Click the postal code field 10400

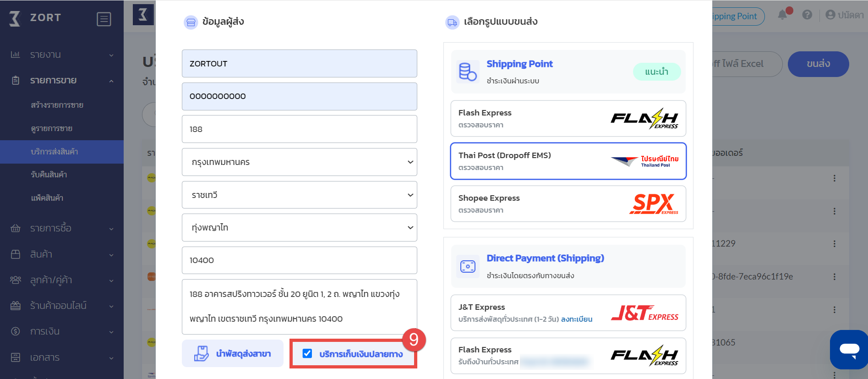tap(300, 260)
